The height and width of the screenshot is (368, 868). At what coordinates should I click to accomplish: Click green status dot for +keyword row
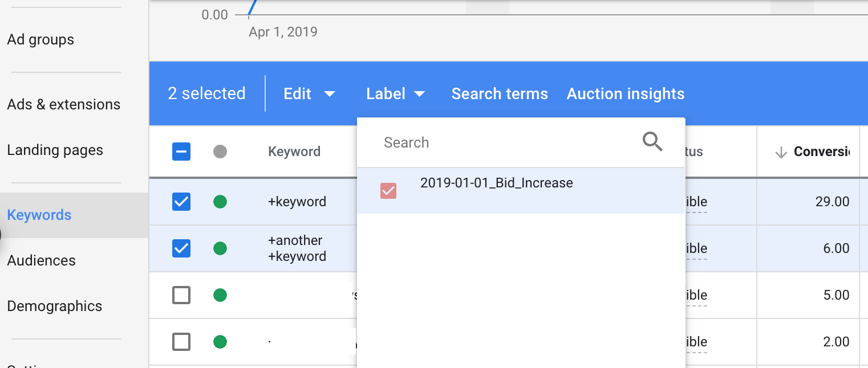click(x=220, y=202)
